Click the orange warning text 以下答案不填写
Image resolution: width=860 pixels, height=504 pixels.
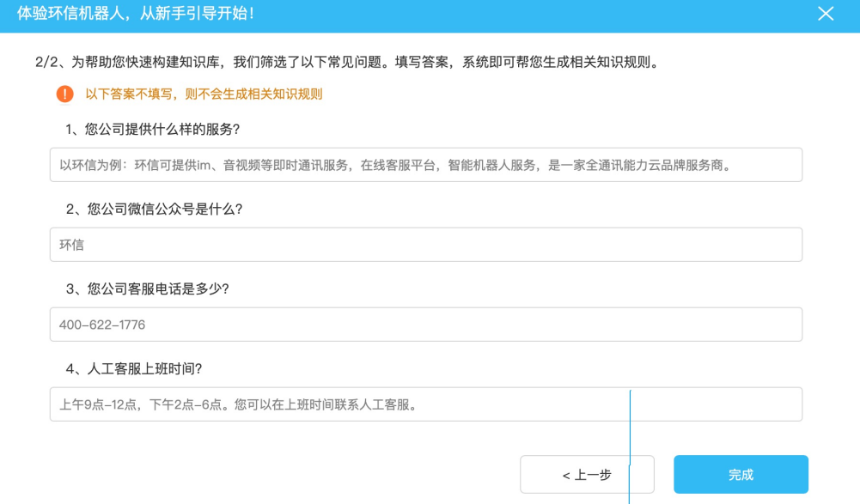click(x=204, y=94)
